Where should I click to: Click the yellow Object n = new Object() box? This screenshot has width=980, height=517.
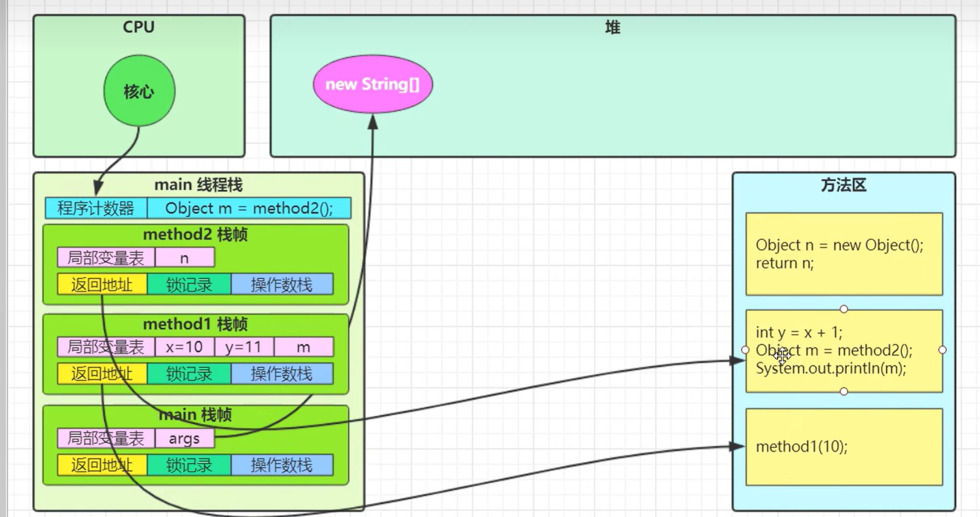[844, 254]
